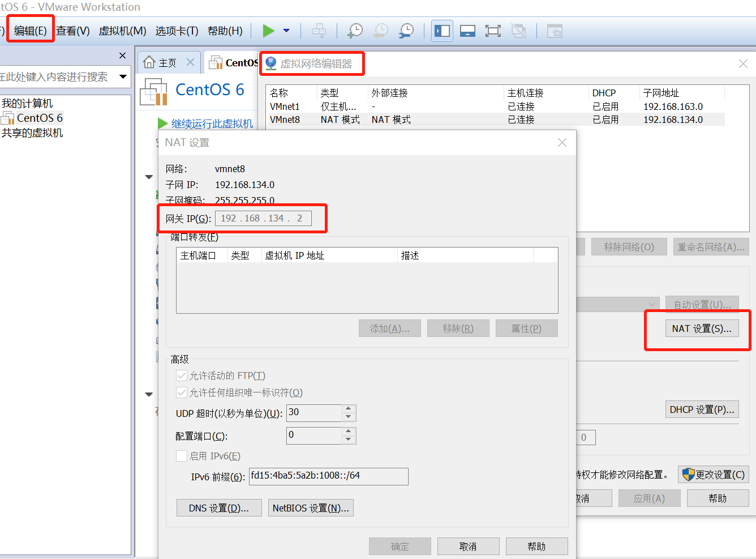Image resolution: width=756 pixels, height=559 pixels.
Task: Collapse the lower section arrow beside NAT dialog
Action: click(x=149, y=394)
